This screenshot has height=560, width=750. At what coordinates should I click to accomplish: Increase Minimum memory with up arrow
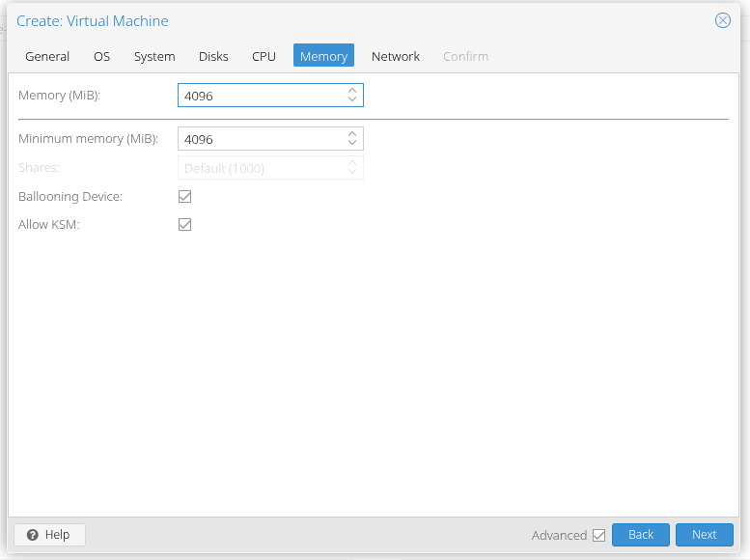(352, 133)
